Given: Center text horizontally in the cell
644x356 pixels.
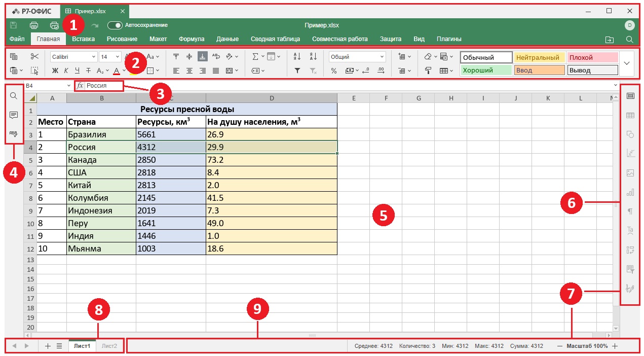Looking at the screenshot, I should (x=190, y=70).
